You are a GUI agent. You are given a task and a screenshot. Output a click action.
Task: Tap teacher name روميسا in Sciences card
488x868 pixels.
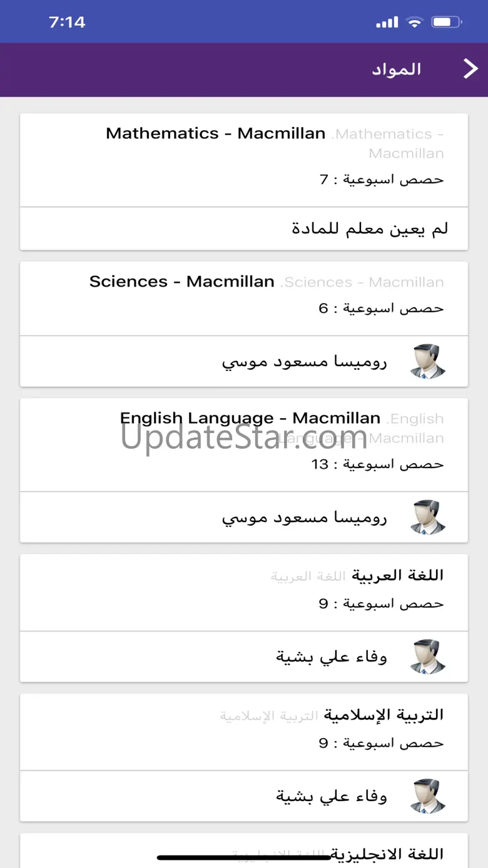pos(304,362)
